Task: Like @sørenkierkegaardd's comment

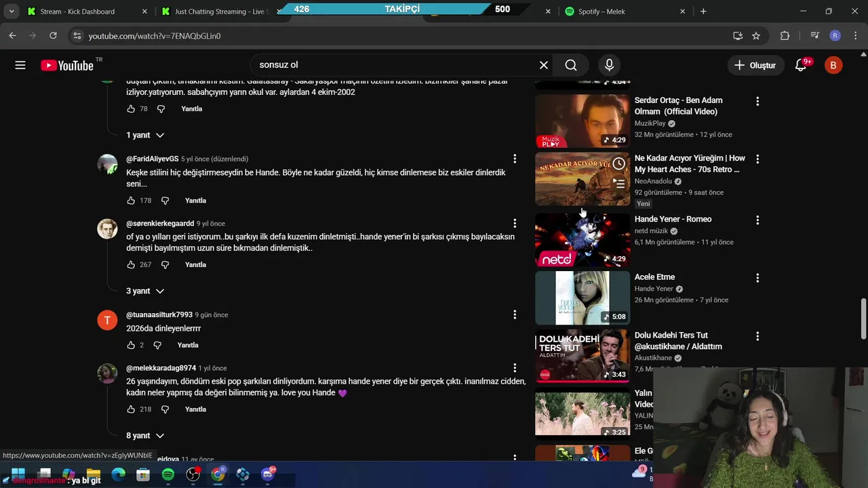Action: coord(131,265)
